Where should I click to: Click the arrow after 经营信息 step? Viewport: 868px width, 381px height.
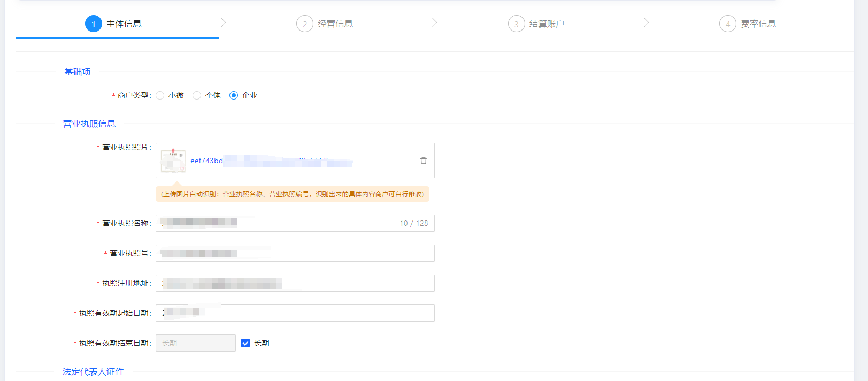pos(434,22)
